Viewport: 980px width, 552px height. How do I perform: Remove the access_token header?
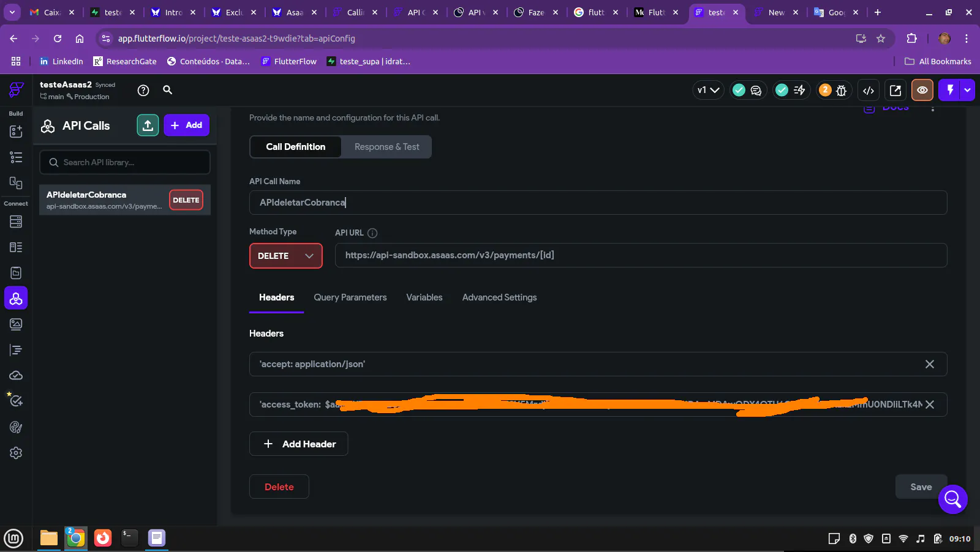(x=930, y=405)
